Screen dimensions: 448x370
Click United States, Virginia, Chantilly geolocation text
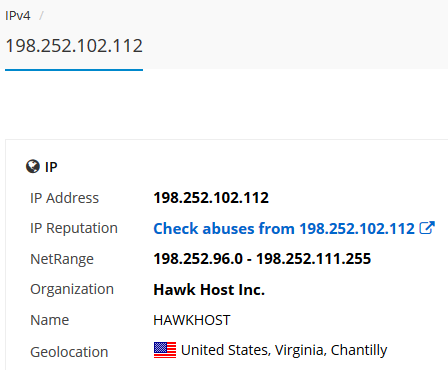pos(284,350)
